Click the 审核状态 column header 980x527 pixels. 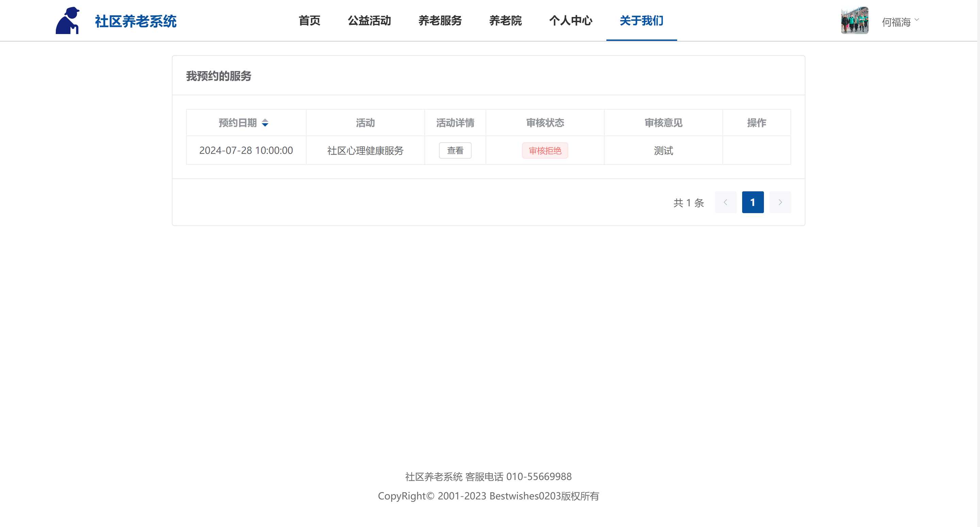click(544, 123)
